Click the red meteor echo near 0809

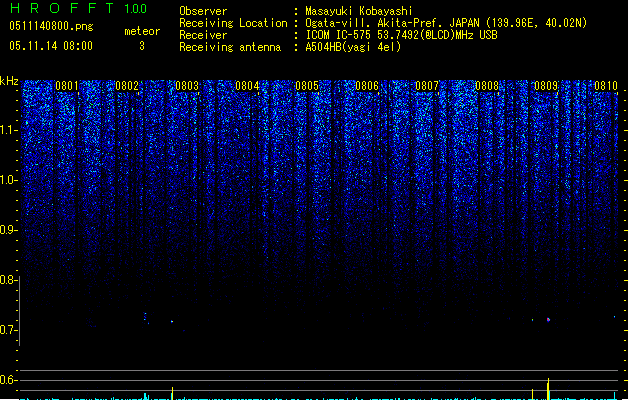click(548, 320)
